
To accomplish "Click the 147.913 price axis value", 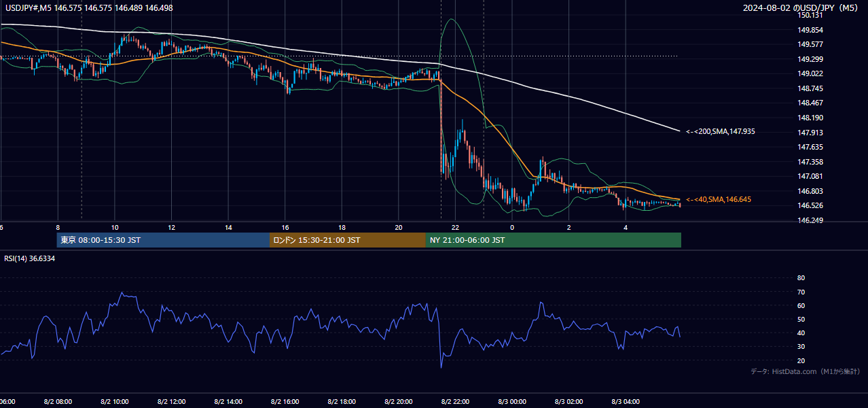I will pyautogui.click(x=810, y=133).
